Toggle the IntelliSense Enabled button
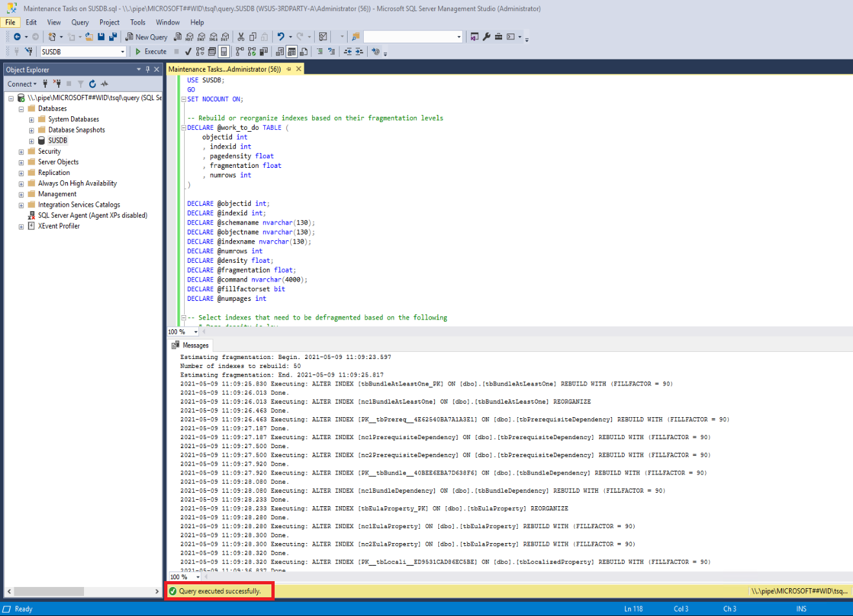The height and width of the screenshot is (616, 853). 224,51
